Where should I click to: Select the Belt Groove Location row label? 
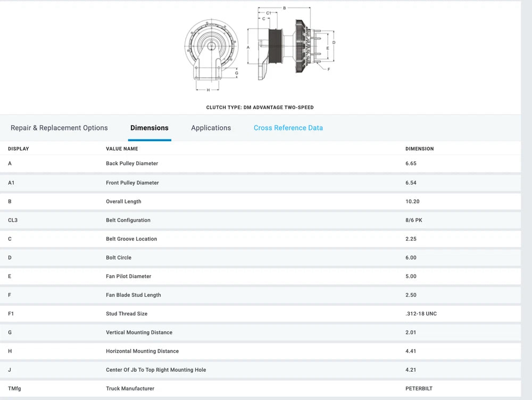pyautogui.click(x=131, y=239)
